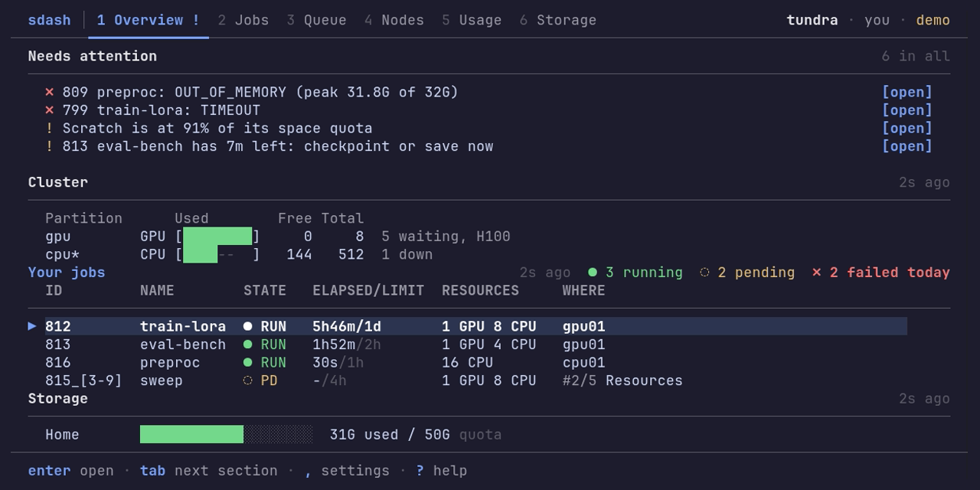The width and height of the screenshot is (980, 490).
Task: Click the Your jobs section heading
Action: 67,273
